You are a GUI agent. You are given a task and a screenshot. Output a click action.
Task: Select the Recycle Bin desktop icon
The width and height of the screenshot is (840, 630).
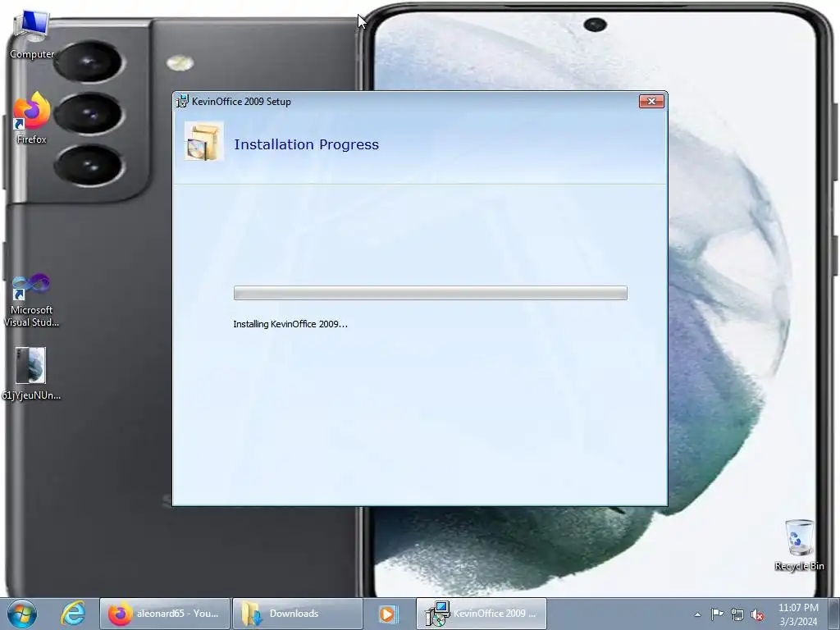coord(799,545)
